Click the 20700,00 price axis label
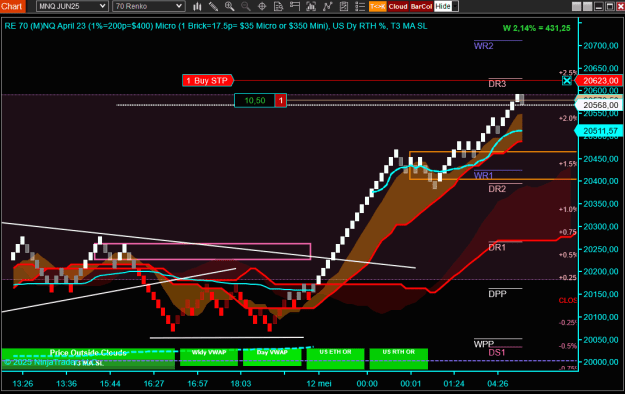This screenshot has height=394, width=625. pyautogui.click(x=601, y=46)
